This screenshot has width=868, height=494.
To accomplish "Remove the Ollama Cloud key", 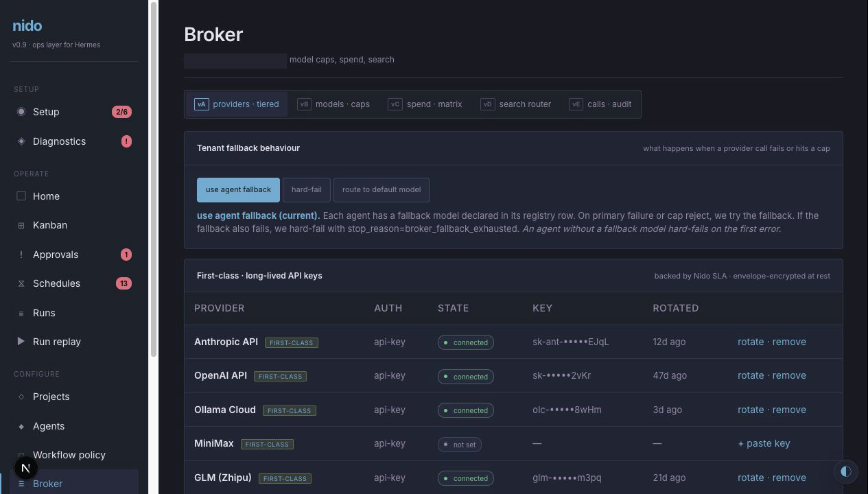I will [x=789, y=410].
